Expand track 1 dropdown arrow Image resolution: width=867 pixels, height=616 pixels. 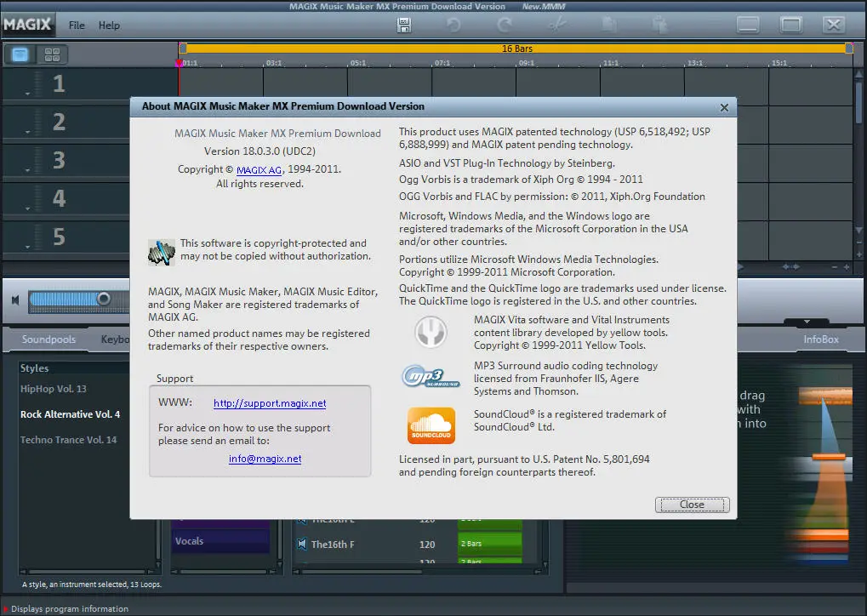[x=27, y=94]
